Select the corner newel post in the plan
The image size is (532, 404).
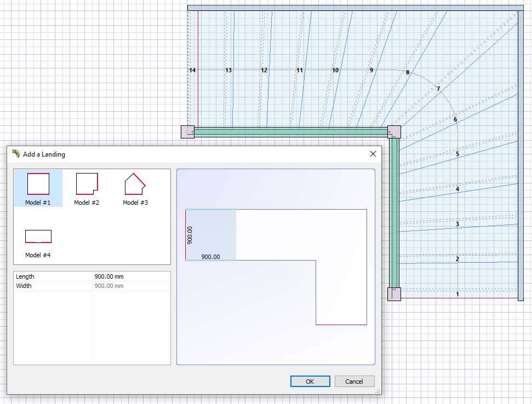pos(394,132)
